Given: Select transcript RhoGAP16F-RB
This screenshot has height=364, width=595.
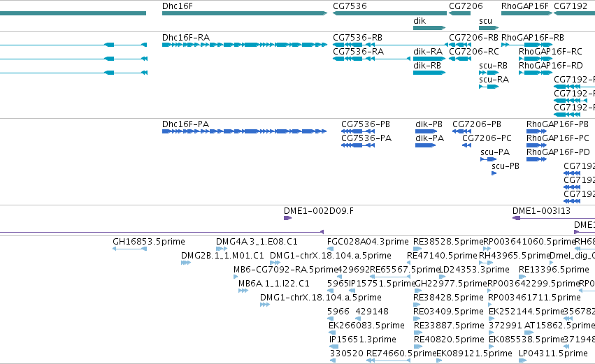Looking at the screenshot, I should [x=526, y=45].
